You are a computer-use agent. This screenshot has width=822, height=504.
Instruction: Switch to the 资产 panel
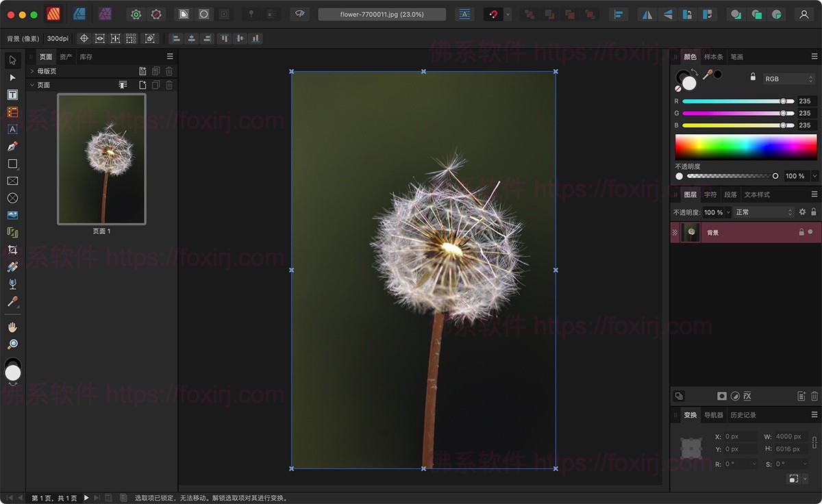point(64,57)
